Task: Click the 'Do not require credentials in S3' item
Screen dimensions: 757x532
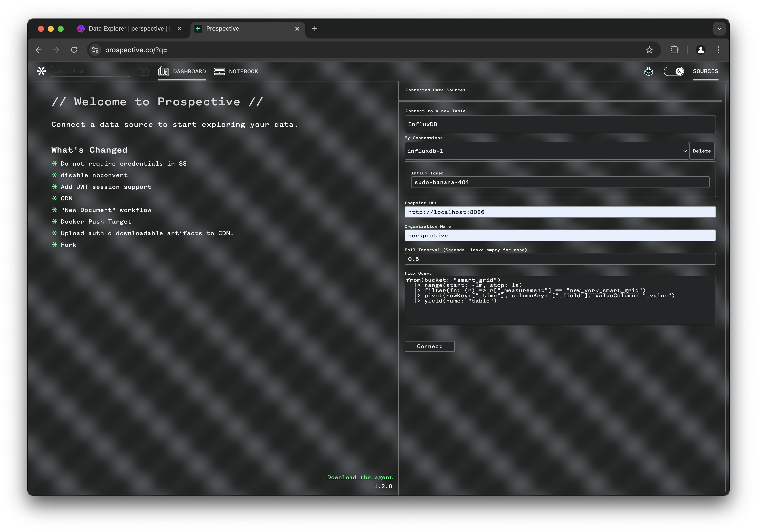Action: [x=124, y=164]
